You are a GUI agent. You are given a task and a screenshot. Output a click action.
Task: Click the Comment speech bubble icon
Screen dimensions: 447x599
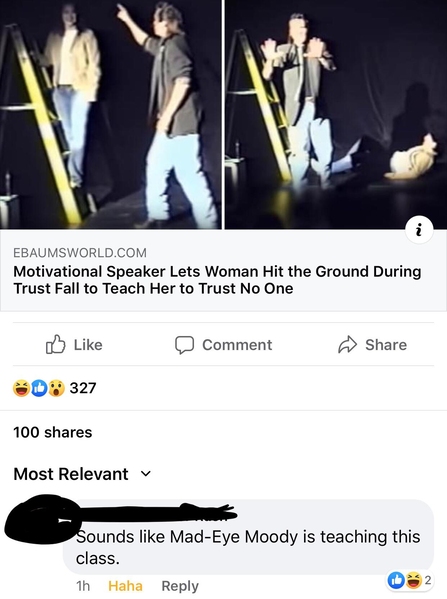[x=185, y=345]
